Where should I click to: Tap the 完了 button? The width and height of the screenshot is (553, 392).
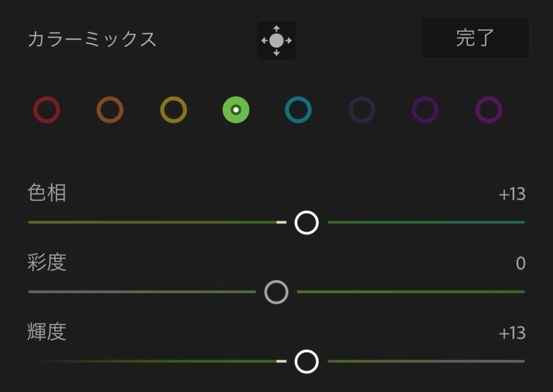coord(475,38)
